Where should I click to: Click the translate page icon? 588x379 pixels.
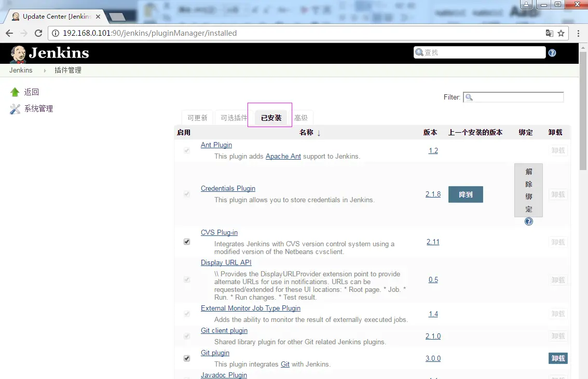(x=550, y=33)
